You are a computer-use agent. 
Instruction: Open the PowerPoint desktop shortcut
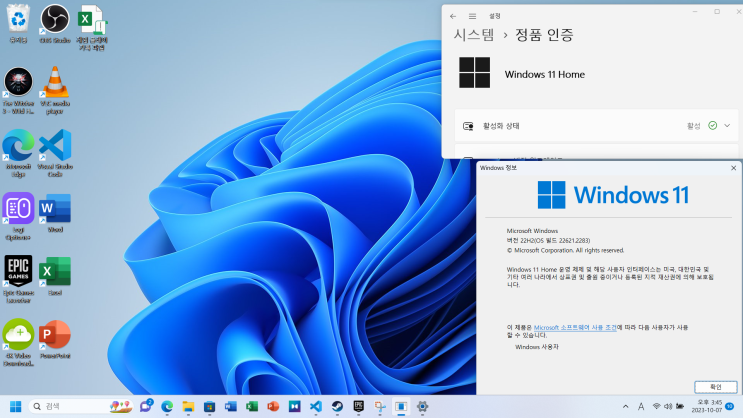pyautogui.click(x=55, y=339)
